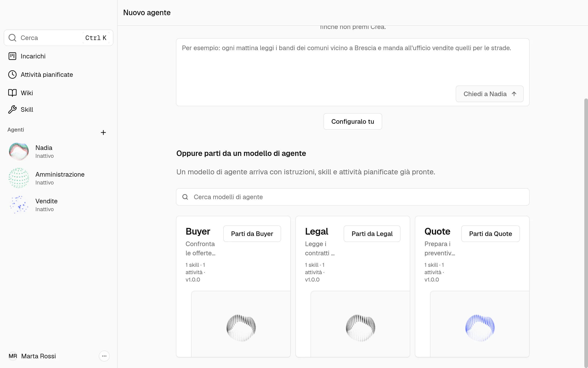Click the Buyer card title
588x368 pixels.
198,231
